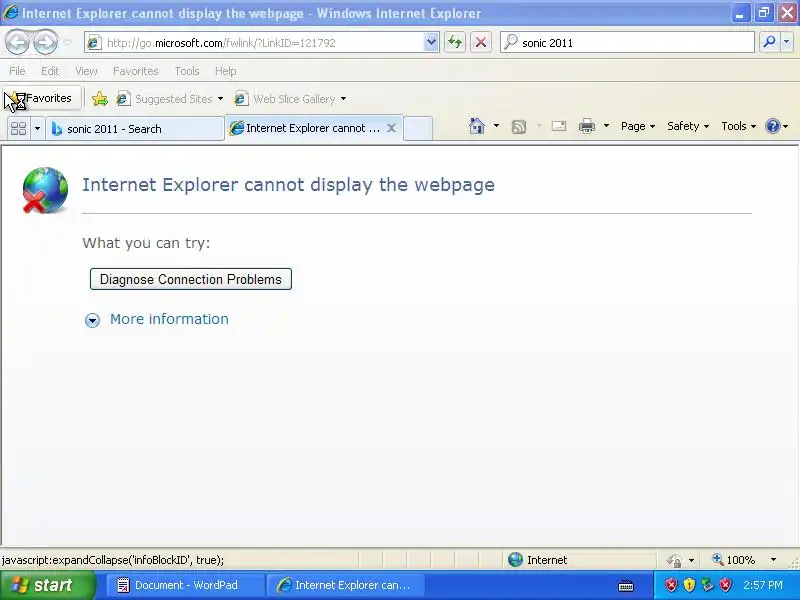Click the Read Mail envelope icon
This screenshot has height=600, width=800.
[559, 126]
